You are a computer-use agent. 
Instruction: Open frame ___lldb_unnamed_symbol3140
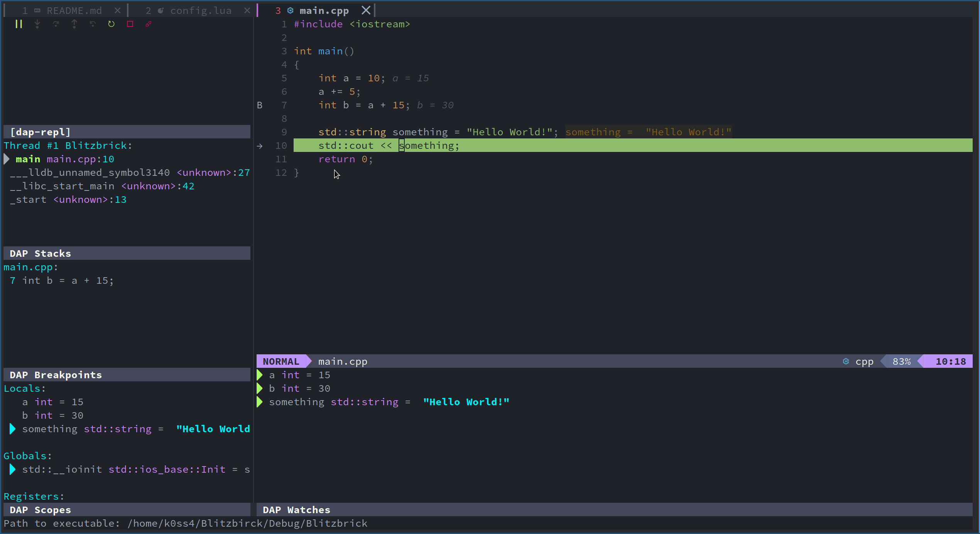point(130,172)
